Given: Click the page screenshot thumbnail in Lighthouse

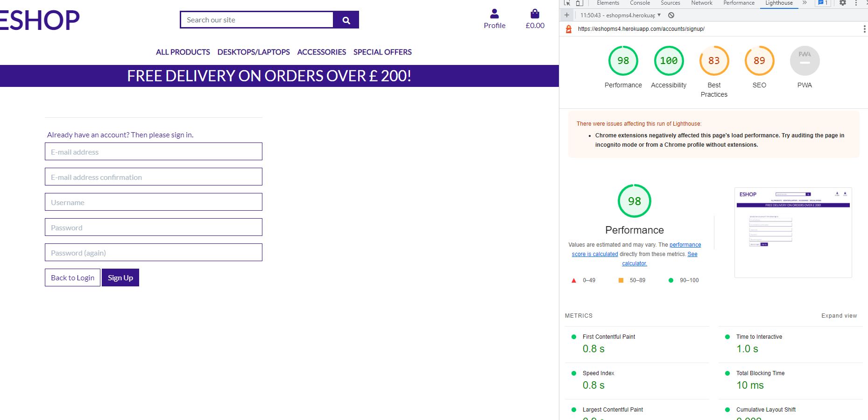Looking at the screenshot, I should [x=793, y=233].
